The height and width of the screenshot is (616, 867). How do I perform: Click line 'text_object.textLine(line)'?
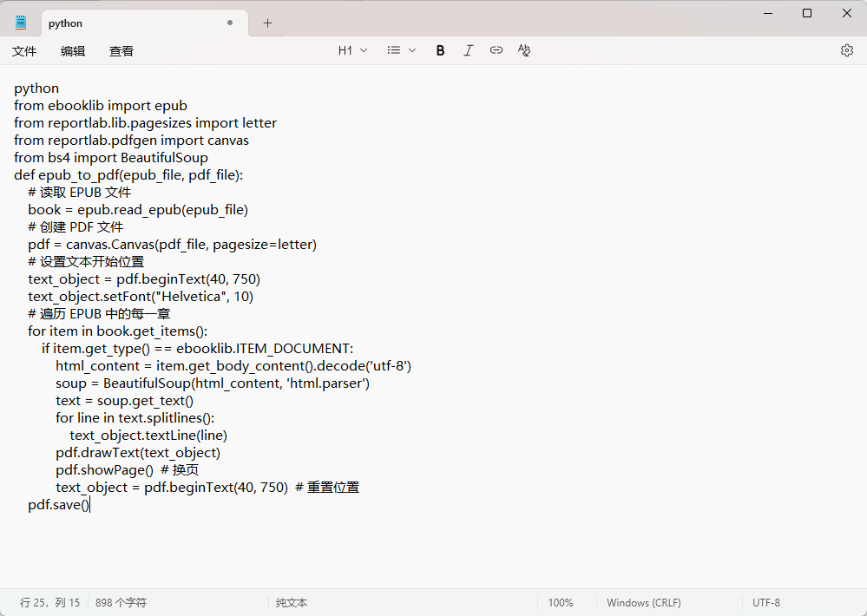(x=148, y=436)
